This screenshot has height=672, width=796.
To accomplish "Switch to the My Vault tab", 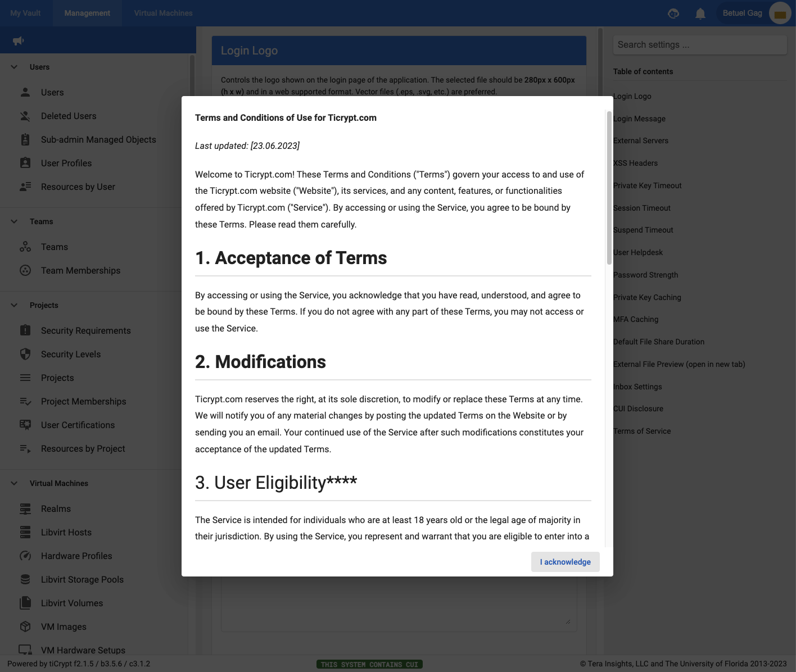I will (x=26, y=13).
